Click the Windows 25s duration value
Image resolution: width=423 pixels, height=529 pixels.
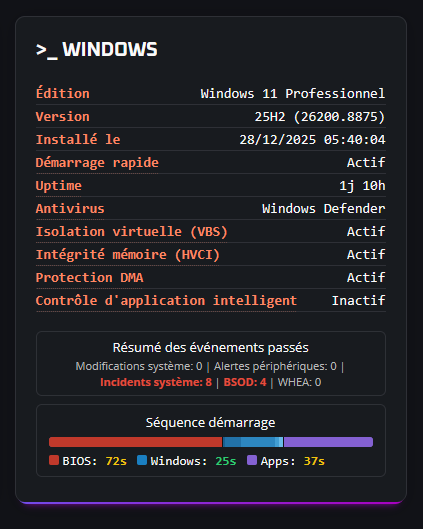pyautogui.click(x=226, y=461)
